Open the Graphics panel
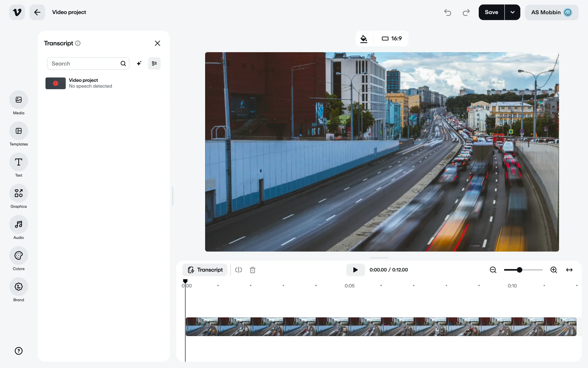588x368 pixels. [18, 194]
